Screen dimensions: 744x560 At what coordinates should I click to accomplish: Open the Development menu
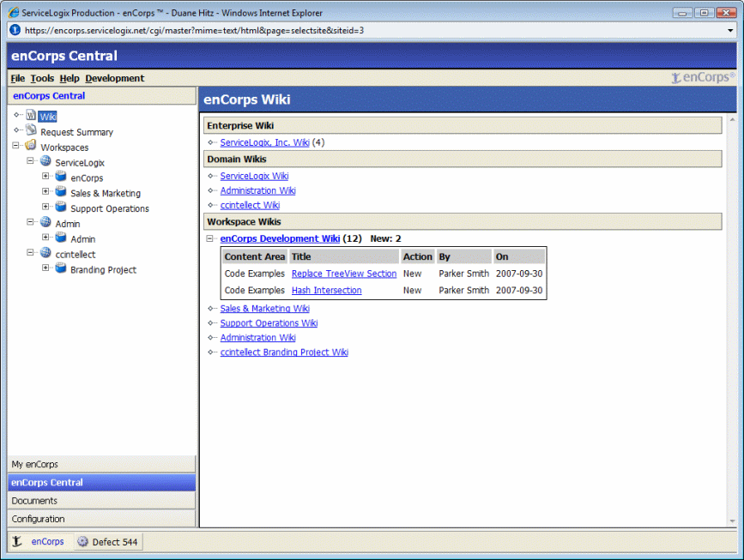click(115, 78)
